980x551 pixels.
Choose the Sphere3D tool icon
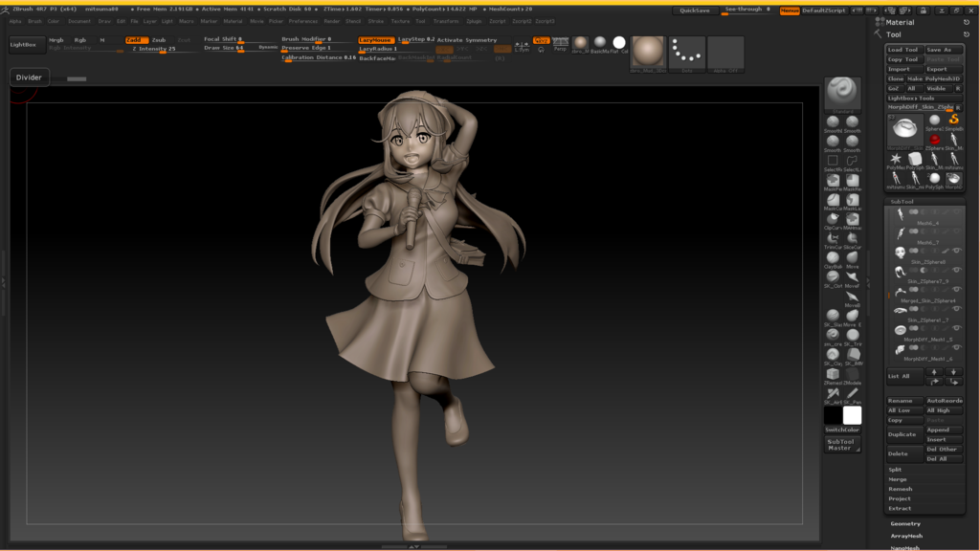pos(934,120)
